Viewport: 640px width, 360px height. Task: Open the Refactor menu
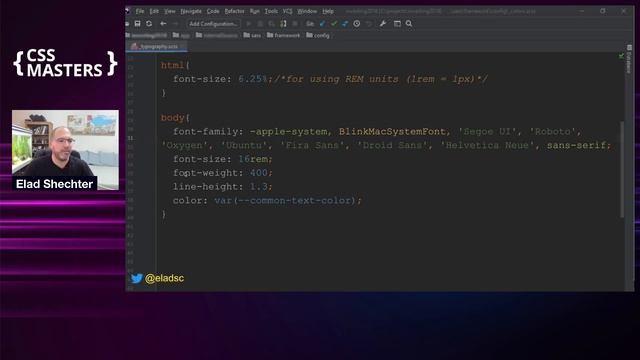point(235,11)
